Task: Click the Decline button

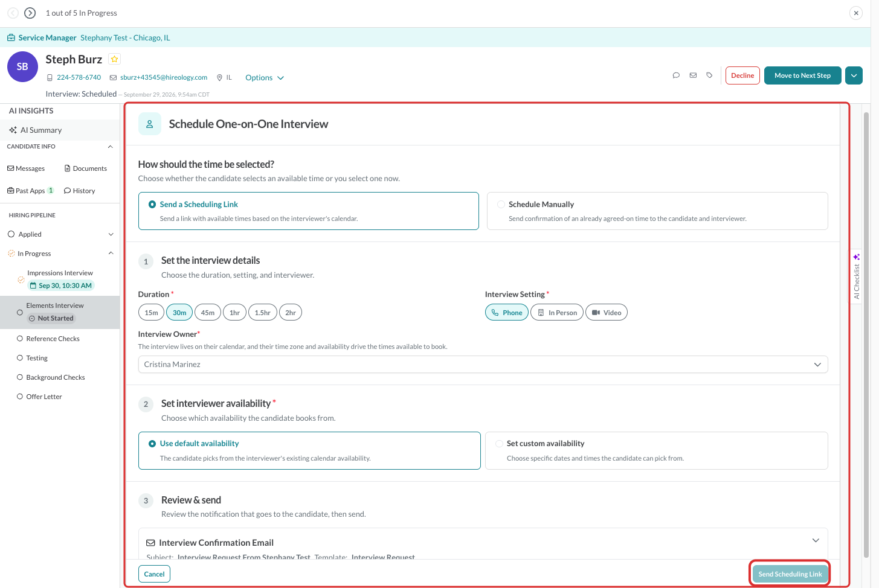Action: pos(742,75)
